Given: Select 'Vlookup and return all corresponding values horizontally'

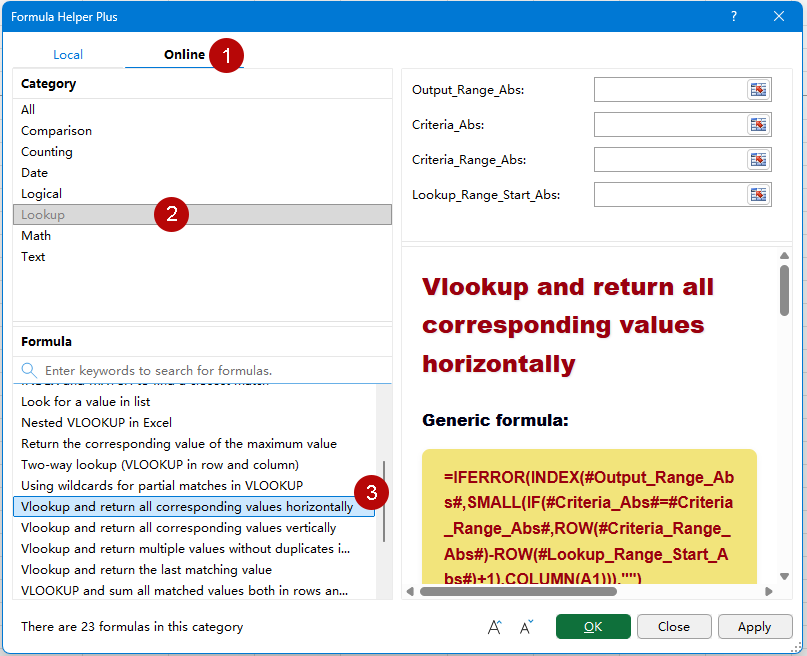Looking at the screenshot, I should [195, 507].
